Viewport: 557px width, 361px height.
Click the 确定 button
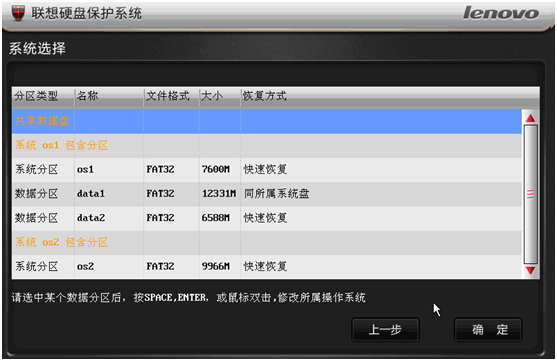488,330
